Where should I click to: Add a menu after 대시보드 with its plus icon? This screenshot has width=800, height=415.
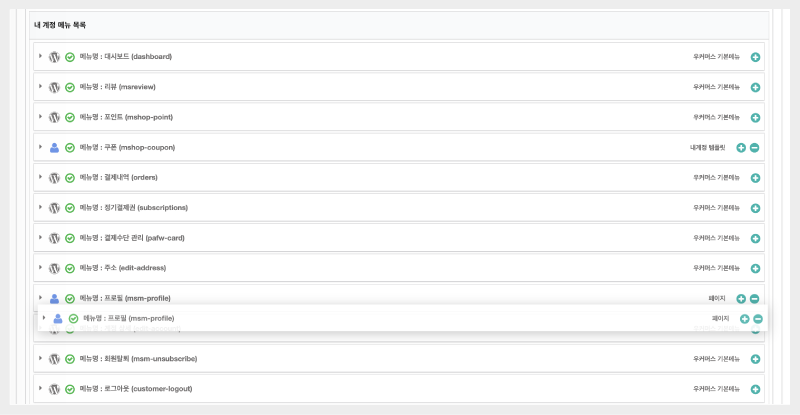[x=755, y=57]
